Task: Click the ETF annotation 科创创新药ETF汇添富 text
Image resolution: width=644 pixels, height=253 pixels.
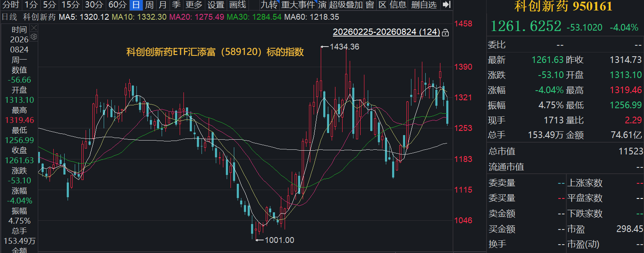Action: click(x=215, y=52)
